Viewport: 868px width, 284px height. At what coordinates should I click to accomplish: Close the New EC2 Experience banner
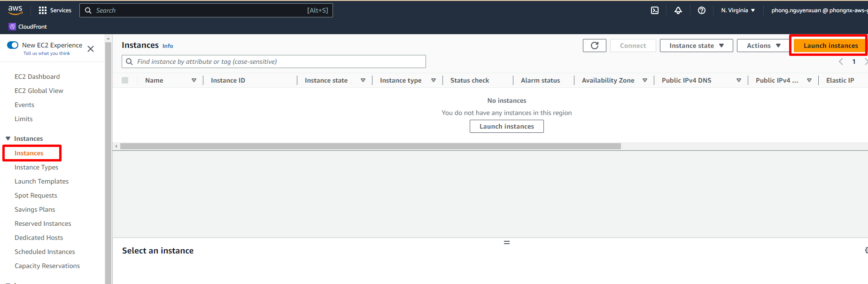pyautogui.click(x=91, y=49)
